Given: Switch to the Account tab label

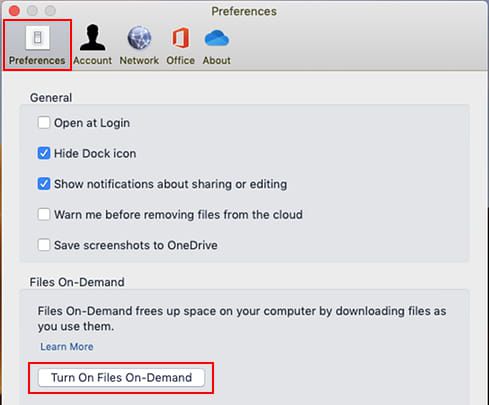Looking at the screenshot, I should tap(92, 60).
